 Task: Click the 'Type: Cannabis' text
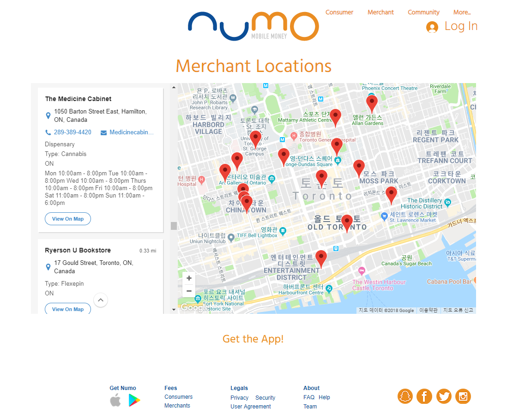pyautogui.click(x=66, y=154)
